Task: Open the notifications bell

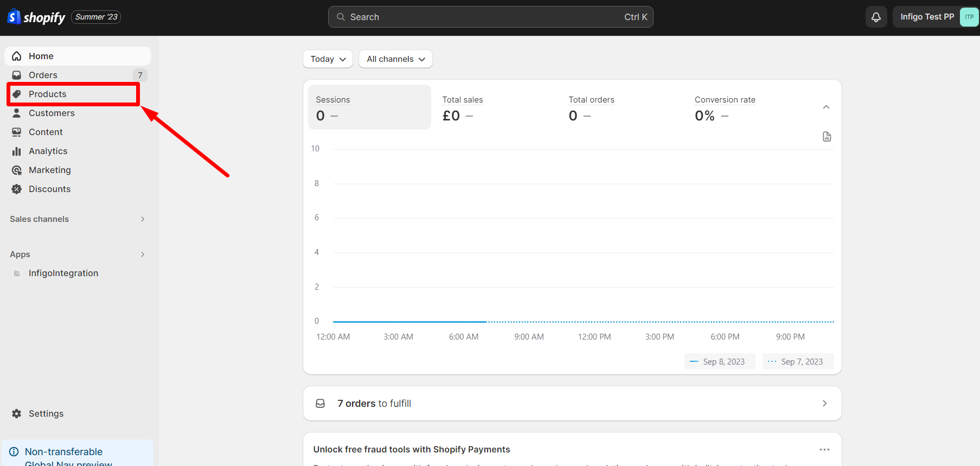Action: [x=876, y=17]
